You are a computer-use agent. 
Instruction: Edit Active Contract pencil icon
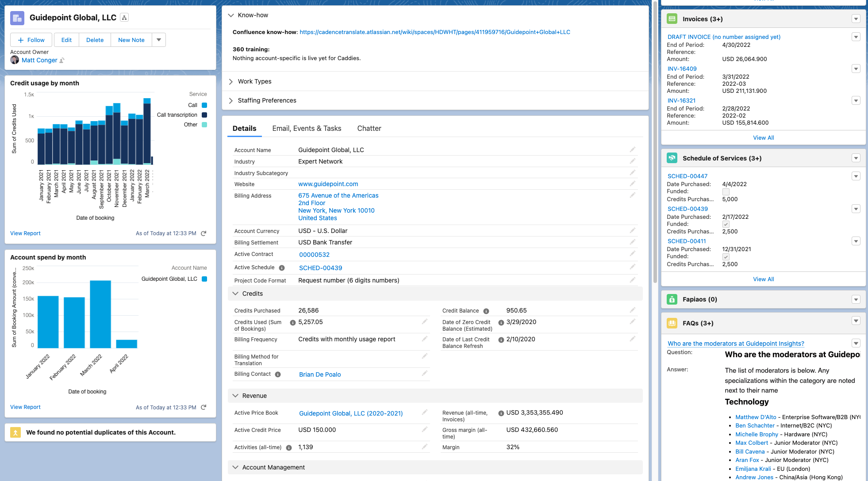pyautogui.click(x=633, y=254)
